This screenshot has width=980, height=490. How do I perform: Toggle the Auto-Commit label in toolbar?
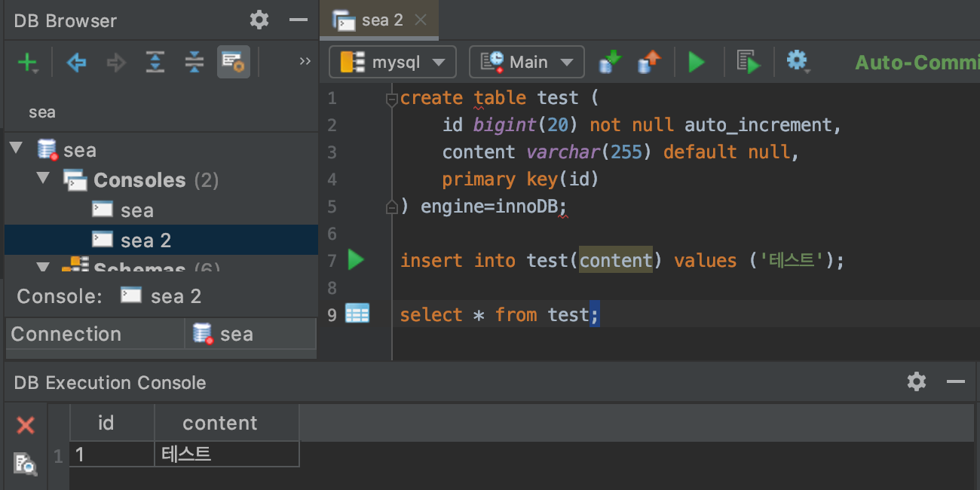tap(917, 63)
